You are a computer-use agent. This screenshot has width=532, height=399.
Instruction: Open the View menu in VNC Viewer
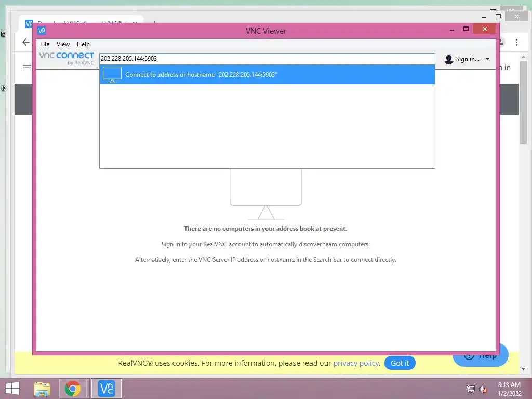tap(63, 44)
